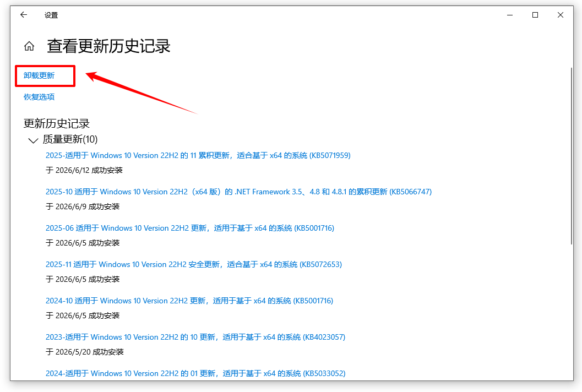Open Settings home via house icon
Image resolution: width=582 pixels, height=392 pixels.
click(x=29, y=46)
